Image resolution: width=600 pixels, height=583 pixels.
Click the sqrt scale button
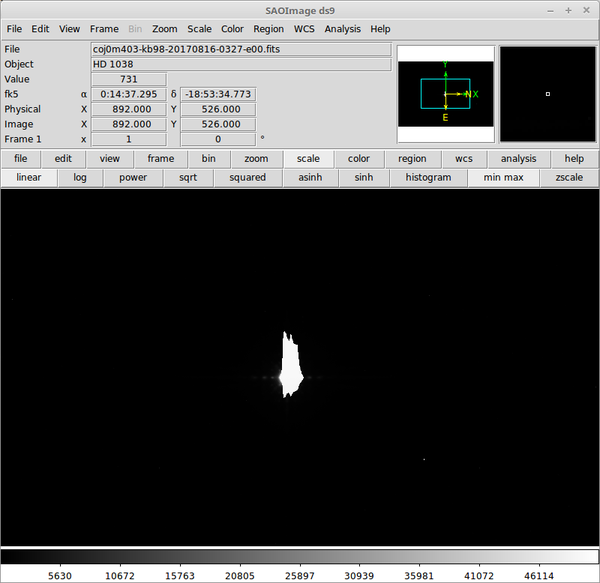[188, 177]
